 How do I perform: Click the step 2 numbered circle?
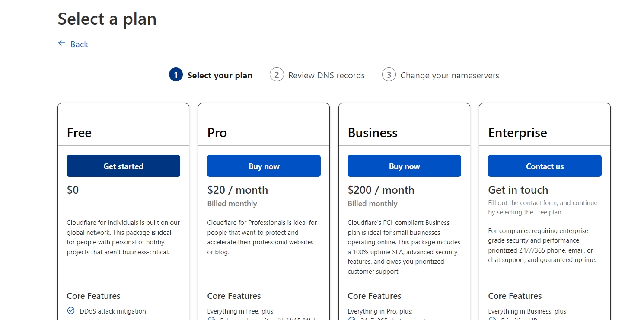(277, 75)
